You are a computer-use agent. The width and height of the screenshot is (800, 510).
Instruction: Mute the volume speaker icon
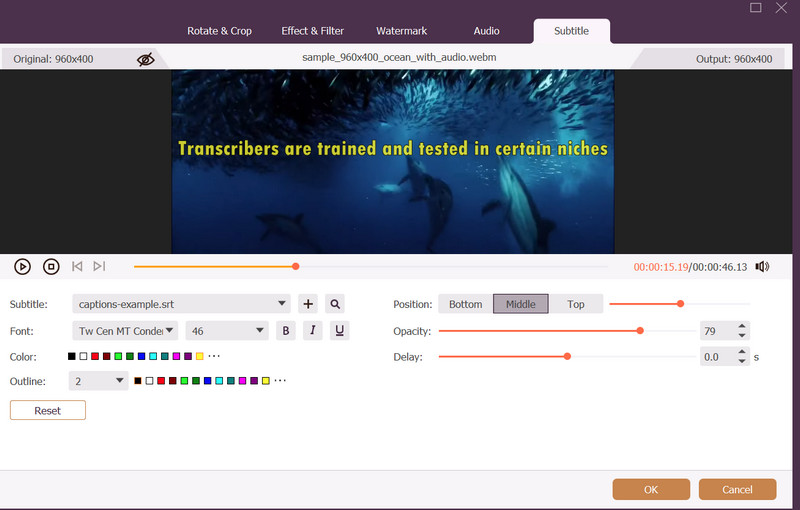coord(762,266)
